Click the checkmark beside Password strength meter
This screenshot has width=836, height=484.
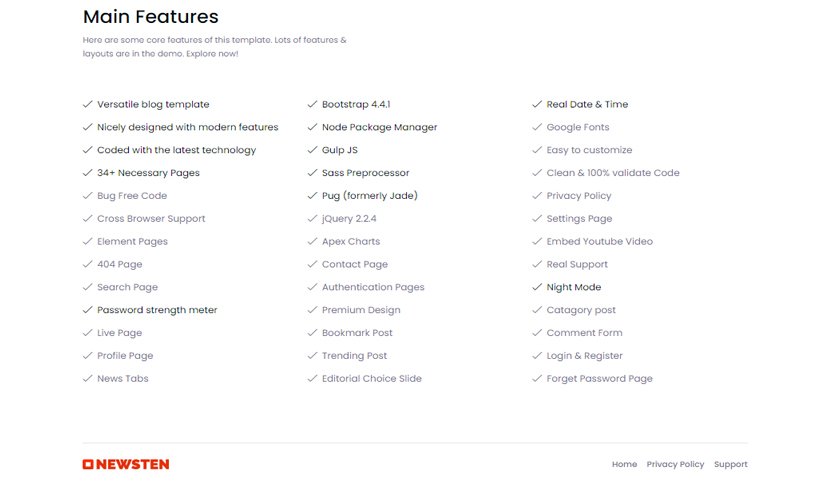pyautogui.click(x=88, y=310)
